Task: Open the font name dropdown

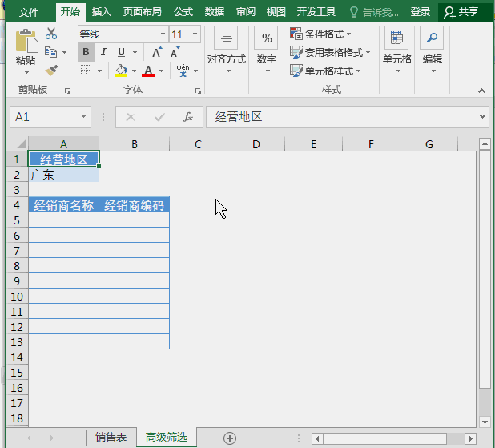Action: coord(163,34)
